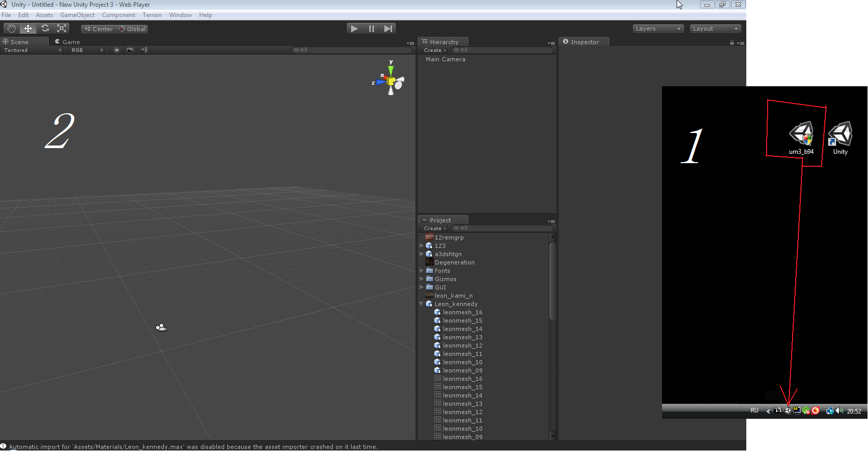Switch to the Game tab
Image resolution: width=868 pixels, height=451 pixels.
pyautogui.click(x=68, y=42)
